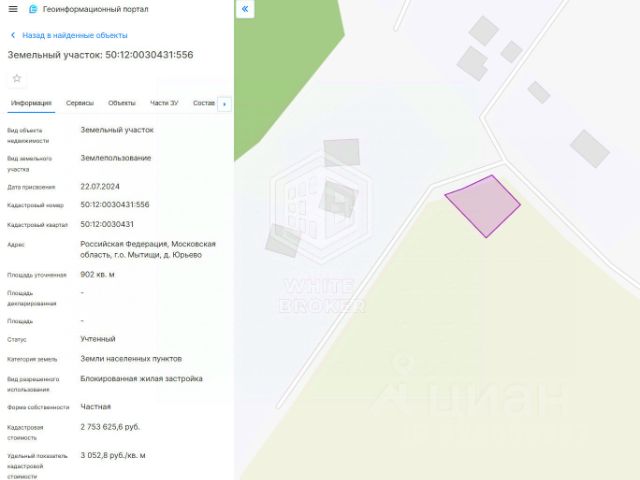
Task: Open the Сервисы tab
Action: click(x=80, y=103)
